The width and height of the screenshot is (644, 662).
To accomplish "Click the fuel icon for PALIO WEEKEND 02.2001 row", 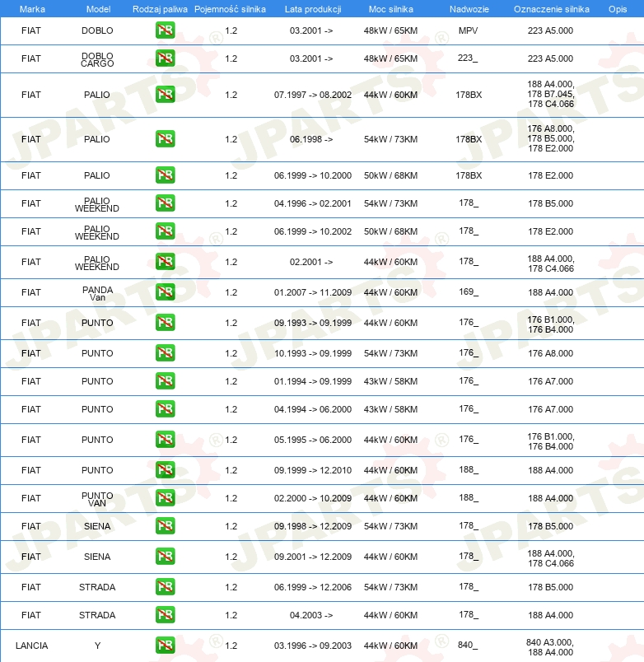I will point(165,262).
